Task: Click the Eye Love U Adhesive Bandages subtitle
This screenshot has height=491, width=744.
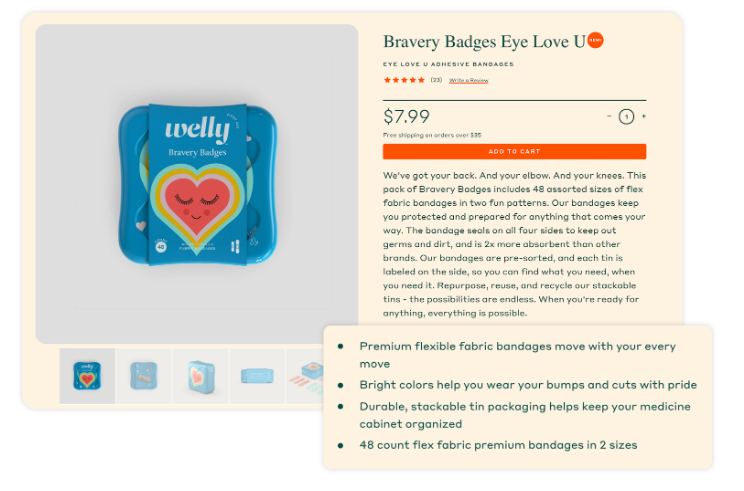Action: (448, 64)
